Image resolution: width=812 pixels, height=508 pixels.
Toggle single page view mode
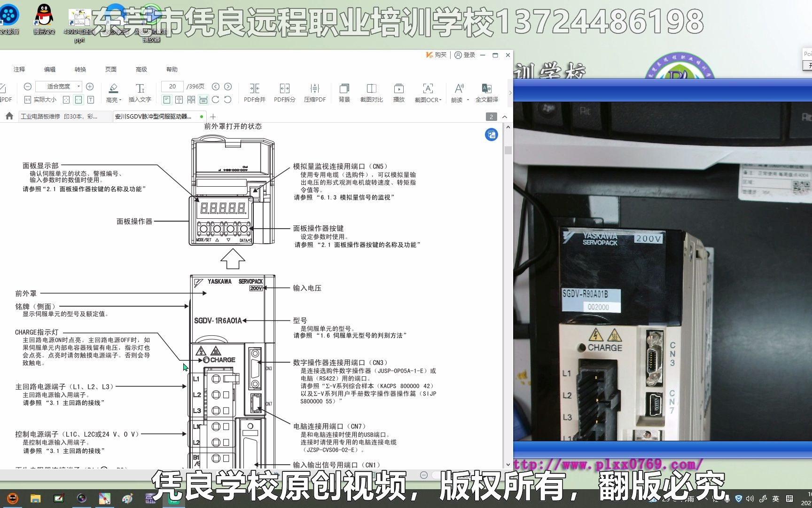167,100
